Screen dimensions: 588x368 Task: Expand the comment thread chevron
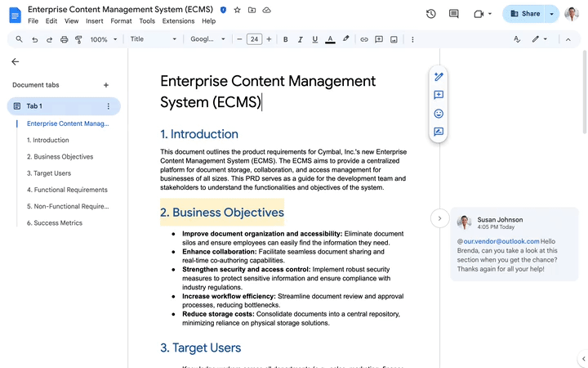(x=440, y=218)
